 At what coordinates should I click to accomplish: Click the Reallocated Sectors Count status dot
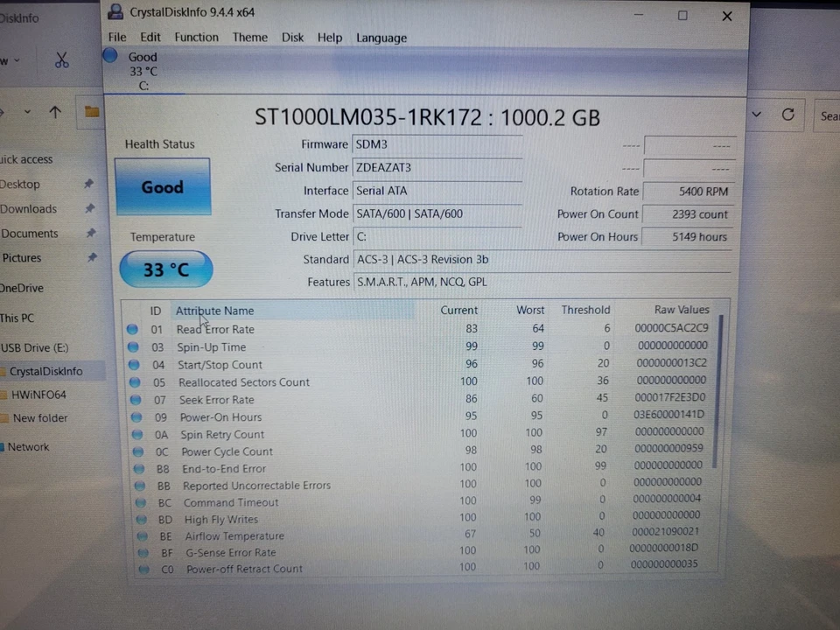click(x=135, y=382)
